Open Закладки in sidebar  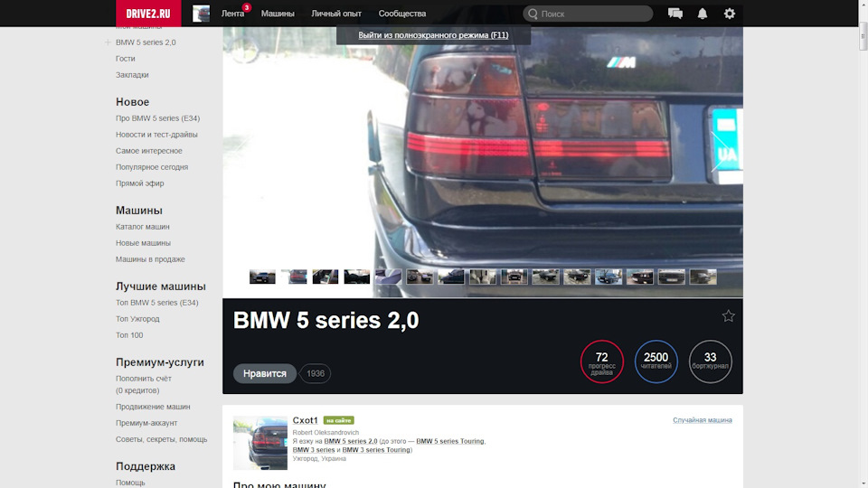click(x=132, y=75)
